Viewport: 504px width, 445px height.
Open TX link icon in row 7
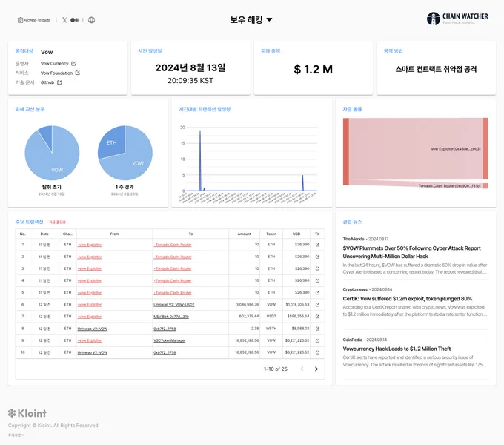[x=317, y=317]
